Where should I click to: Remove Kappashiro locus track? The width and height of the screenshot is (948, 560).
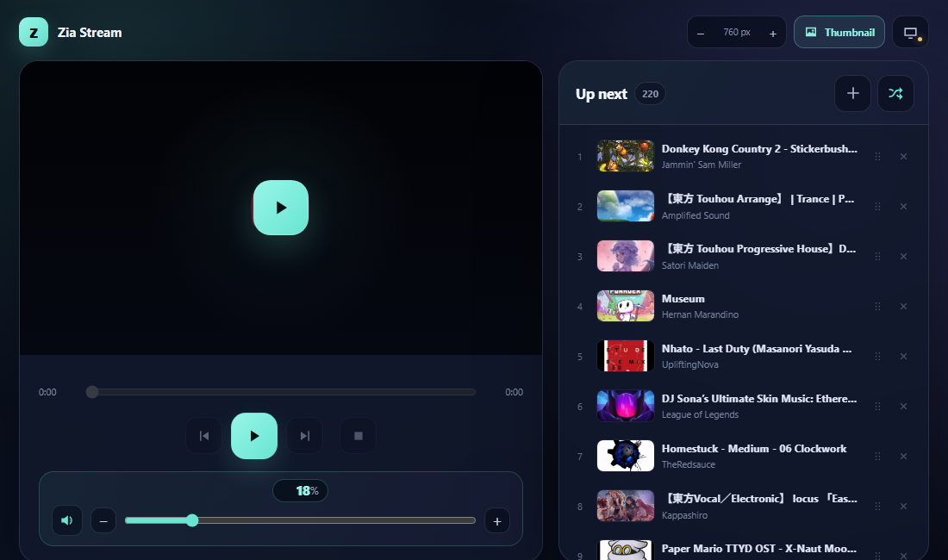tap(903, 507)
